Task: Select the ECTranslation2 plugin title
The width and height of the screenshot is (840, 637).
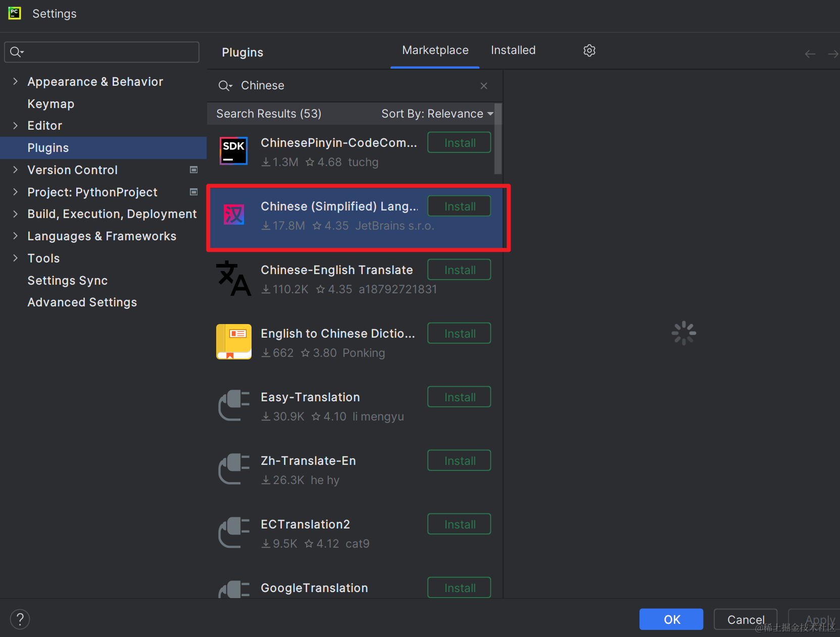Action: (305, 524)
